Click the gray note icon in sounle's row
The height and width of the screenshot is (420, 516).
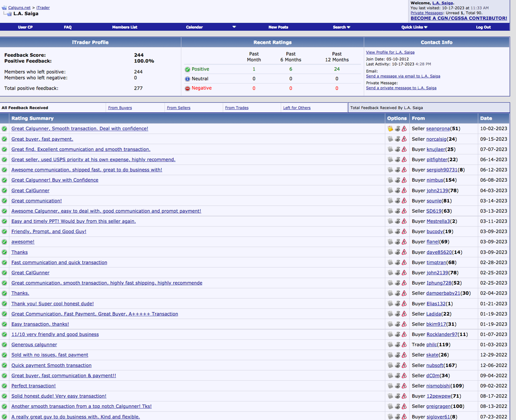(391, 201)
